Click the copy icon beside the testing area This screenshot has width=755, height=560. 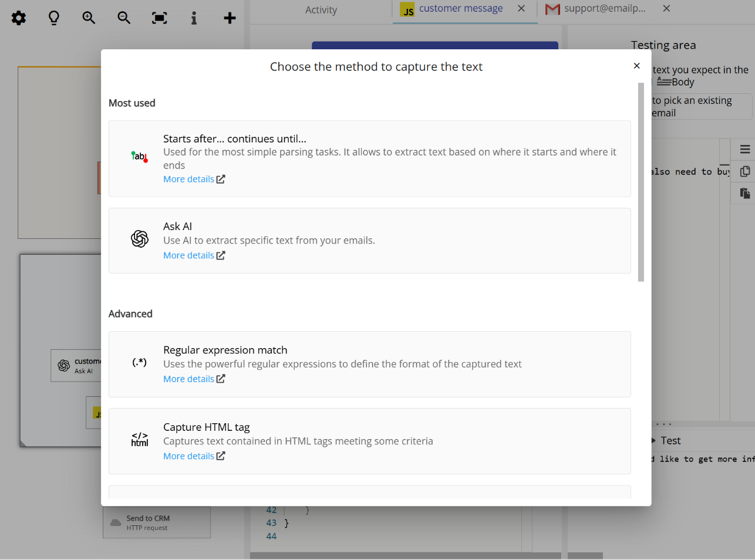pyautogui.click(x=744, y=171)
